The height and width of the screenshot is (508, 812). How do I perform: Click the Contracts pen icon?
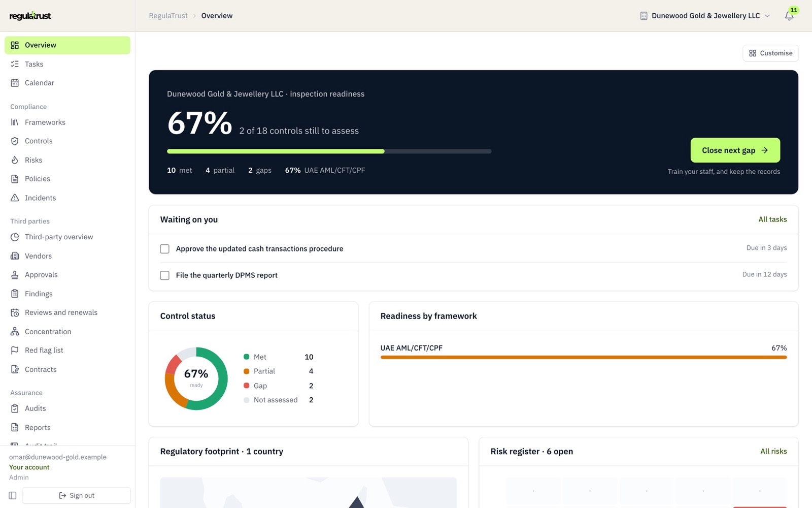[15, 369]
